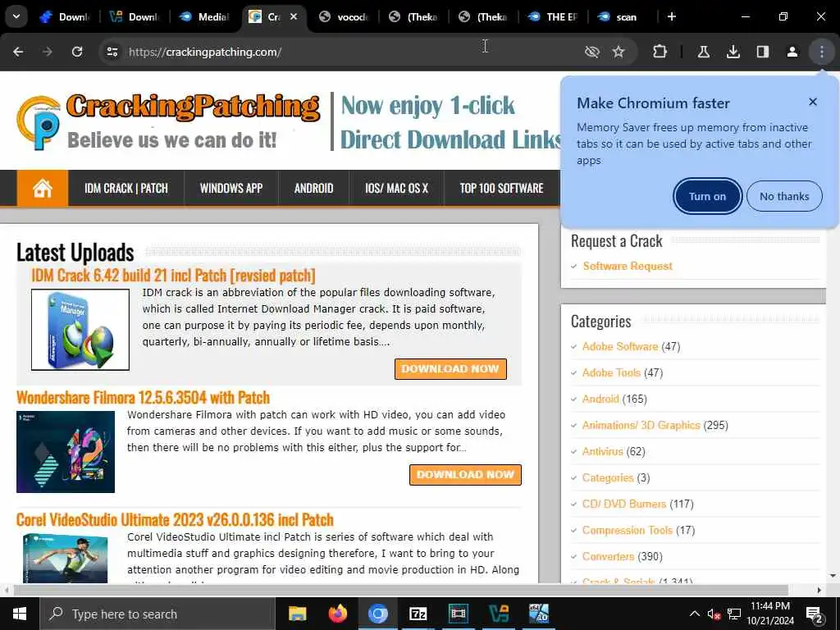This screenshot has height=630, width=840.
Task: Click DOWNLOAD NOW for IDM Crack
Action: click(x=450, y=369)
